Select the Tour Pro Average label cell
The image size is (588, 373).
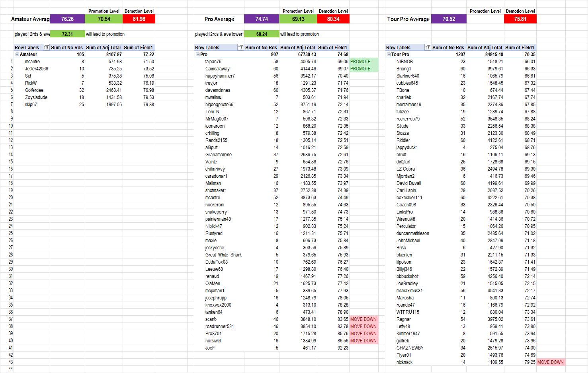coord(408,19)
